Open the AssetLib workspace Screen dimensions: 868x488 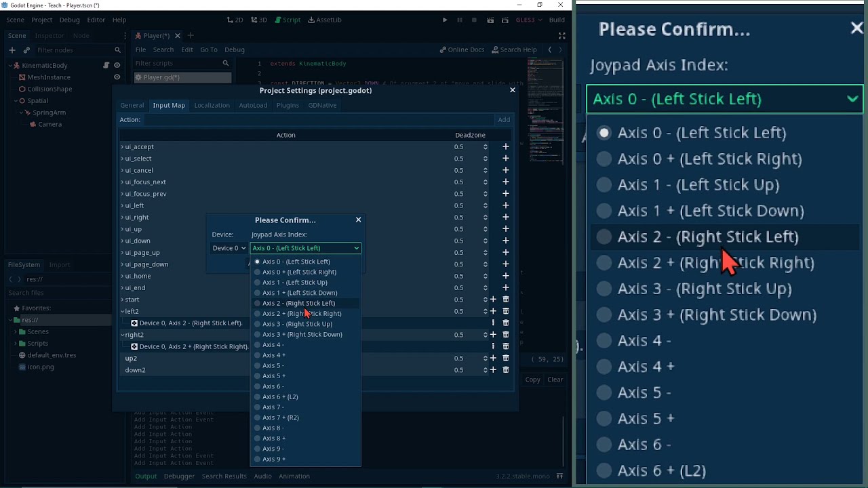pyautogui.click(x=325, y=20)
